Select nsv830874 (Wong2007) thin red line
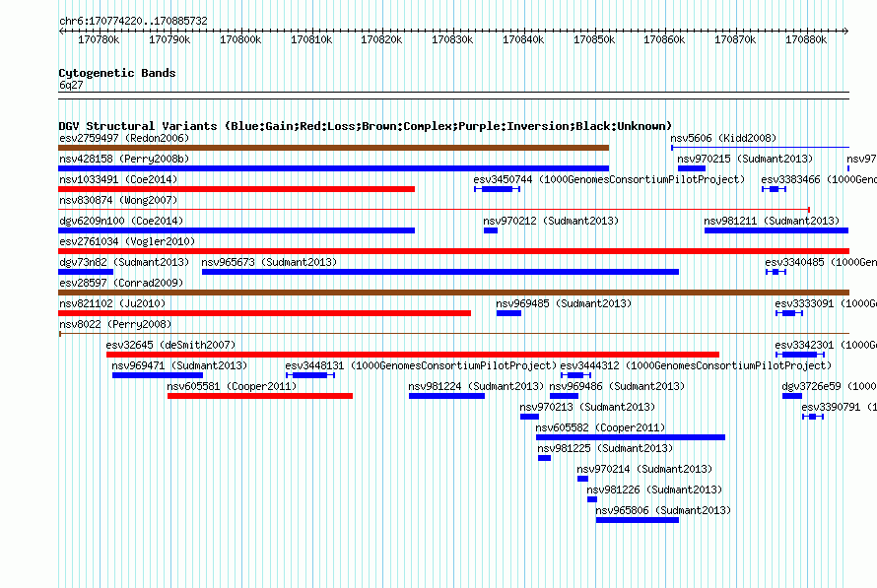This screenshot has height=588, width=877. pyautogui.click(x=434, y=210)
